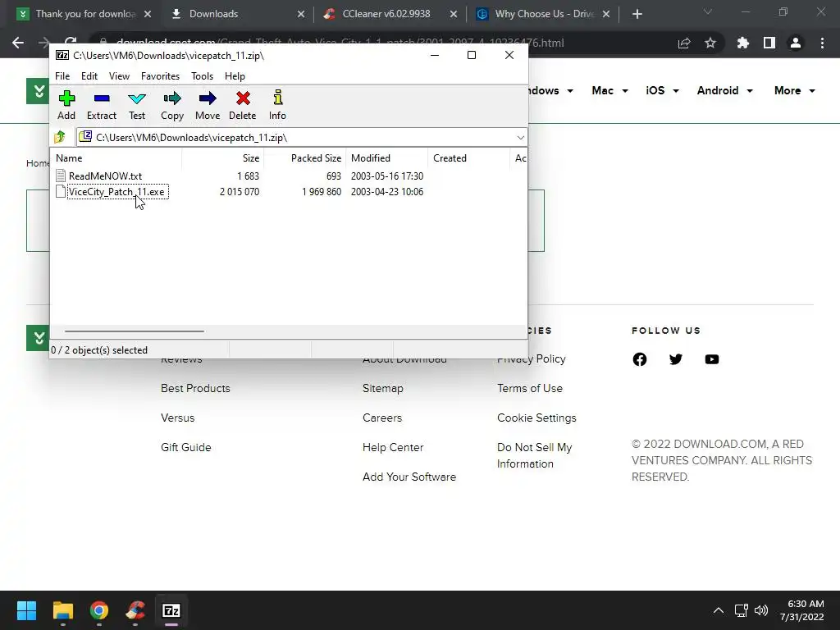The width and height of the screenshot is (840, 630).
Task: Select the ReadMeNOW.txt file
Action: click(106, 176)
